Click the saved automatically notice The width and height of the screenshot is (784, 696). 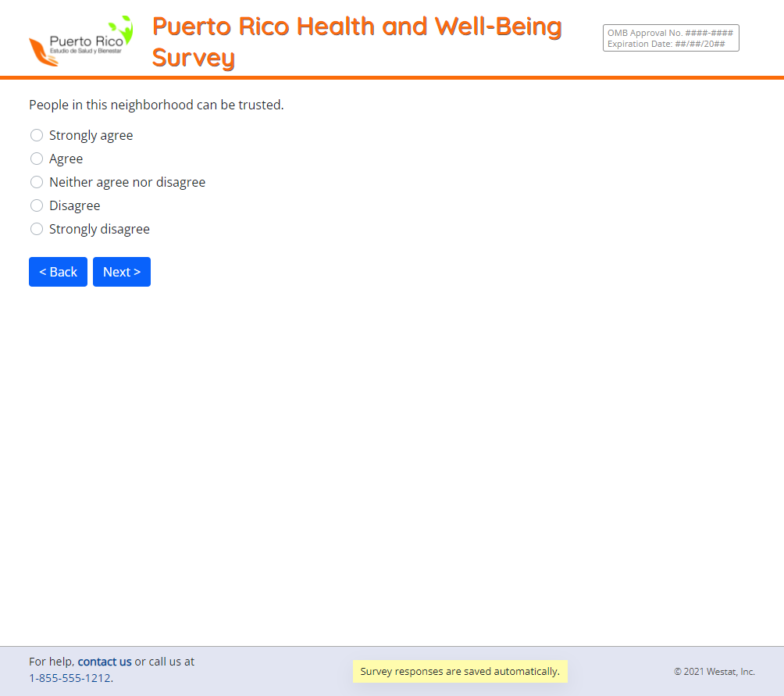pos(460,672)
